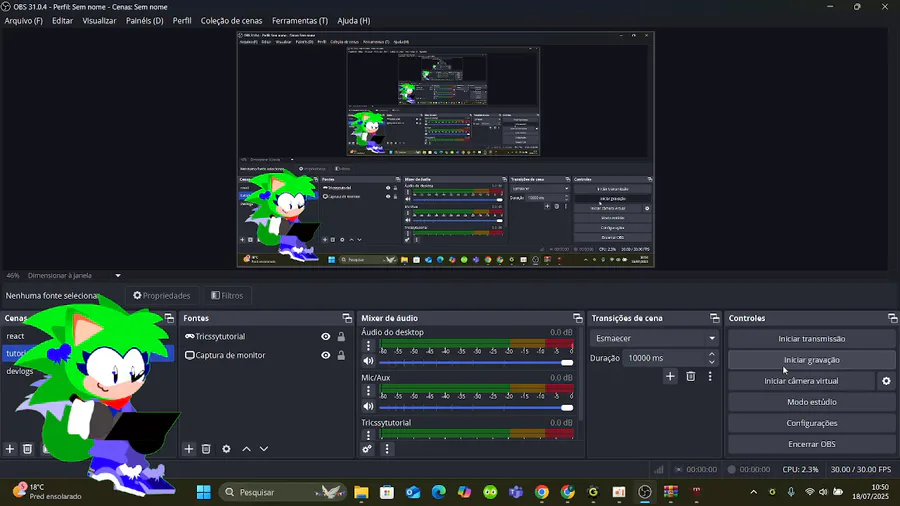The image size is (900, 506).
Task: Open source properties gear in Fontes toolbar
Action: [x=226, y=449]
